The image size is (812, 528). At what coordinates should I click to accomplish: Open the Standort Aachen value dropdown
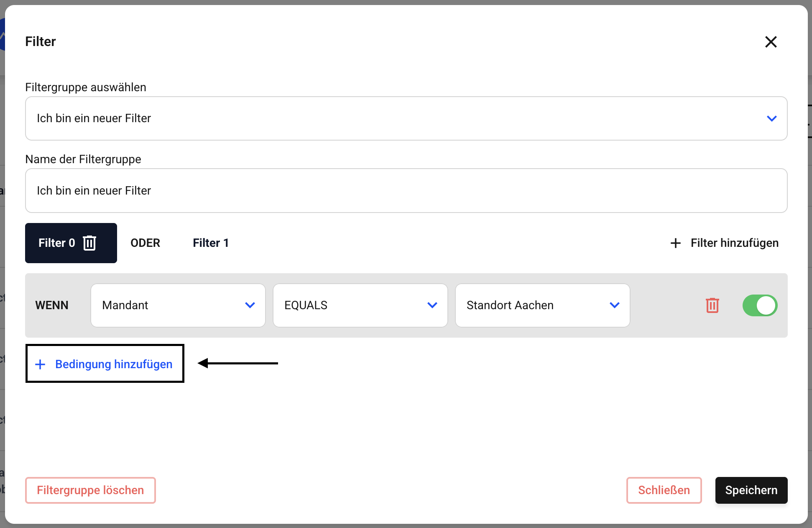pos(542,305)
